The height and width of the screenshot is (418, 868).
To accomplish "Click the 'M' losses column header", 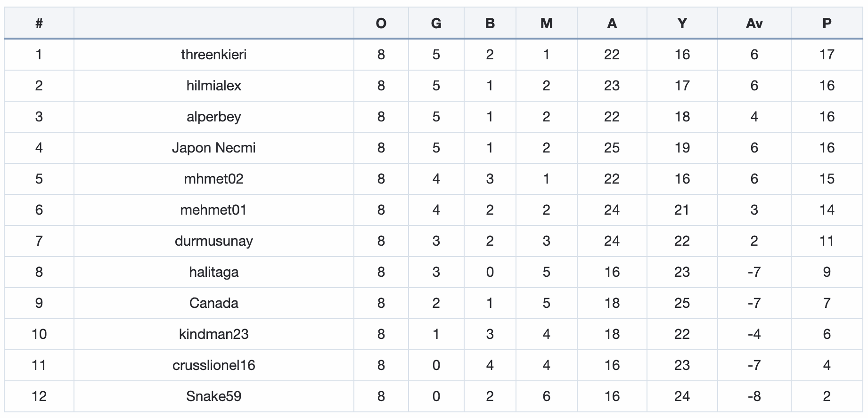I will 547,23.
